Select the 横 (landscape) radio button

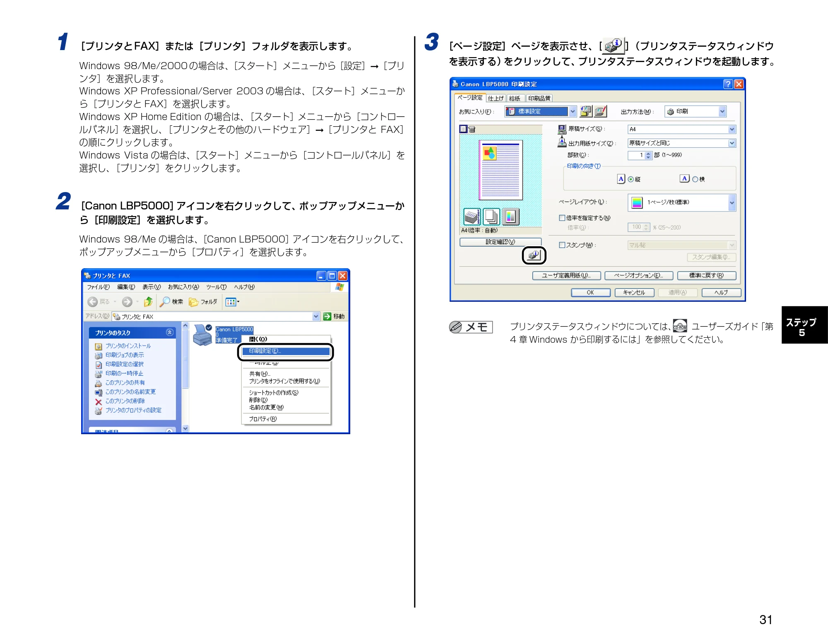[x=695, y=179]
